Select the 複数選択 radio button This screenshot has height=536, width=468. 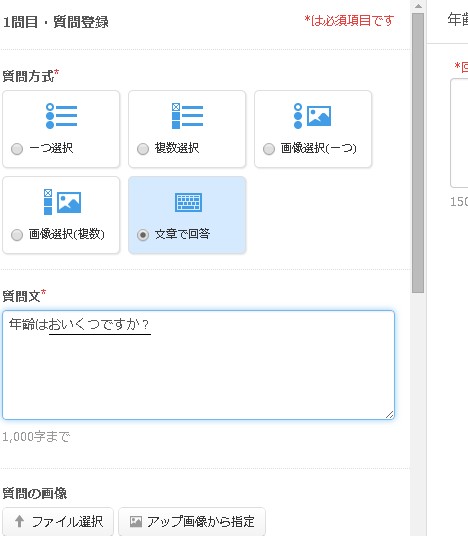coord(143,149)
